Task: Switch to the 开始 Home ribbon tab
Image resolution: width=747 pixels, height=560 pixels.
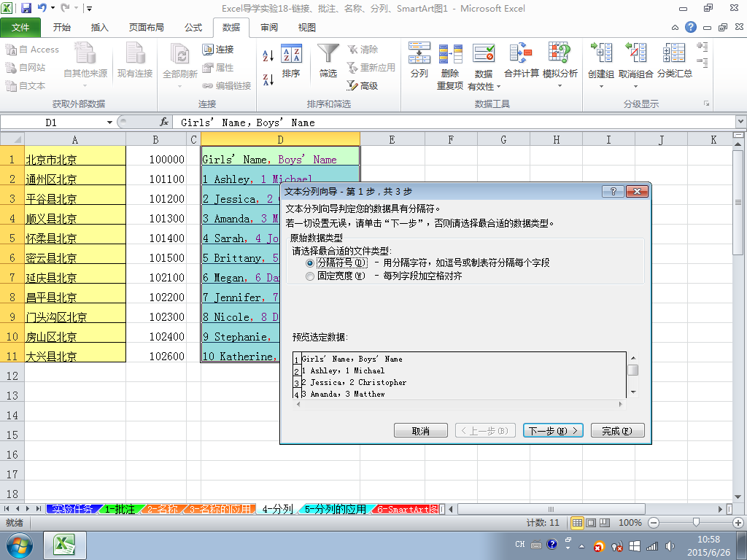Action: click(x=61, y=28)
